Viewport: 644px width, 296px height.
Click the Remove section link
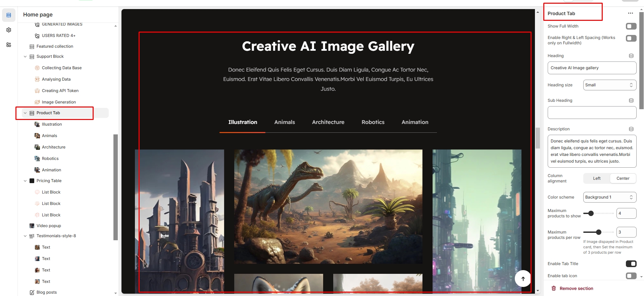point(576,288)
